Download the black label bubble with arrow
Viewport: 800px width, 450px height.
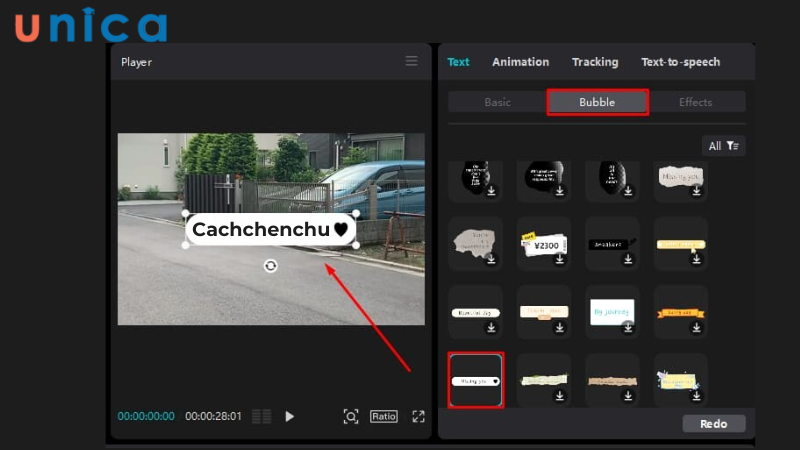click(x=628, y=259)
